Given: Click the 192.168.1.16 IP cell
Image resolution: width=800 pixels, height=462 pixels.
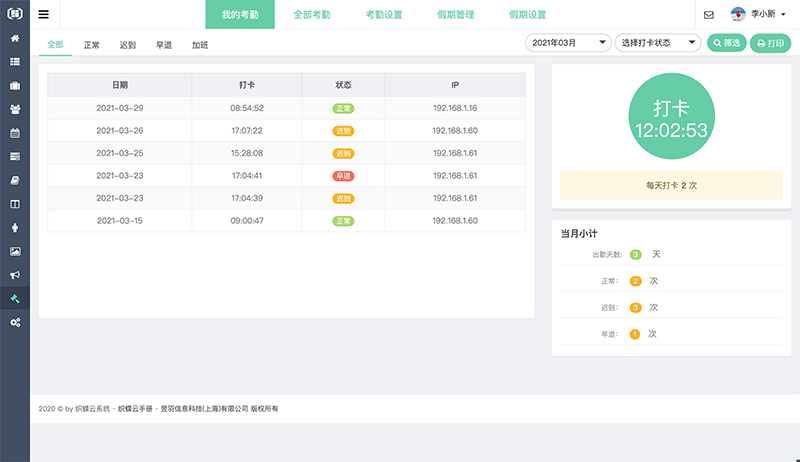Looking at the screenshot, I should point(455,108).
